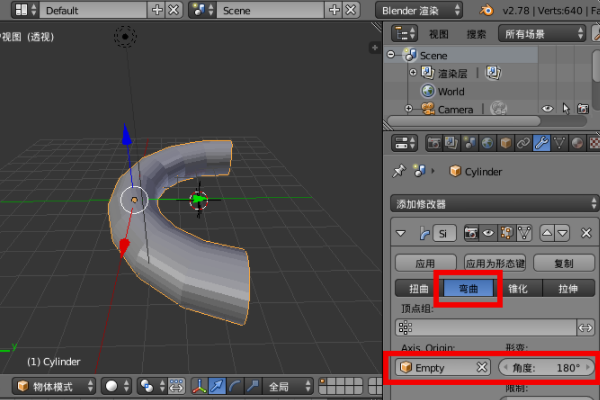Toggle Camera selectability cursor icon

pyautogui.click(x=566, y=109)
